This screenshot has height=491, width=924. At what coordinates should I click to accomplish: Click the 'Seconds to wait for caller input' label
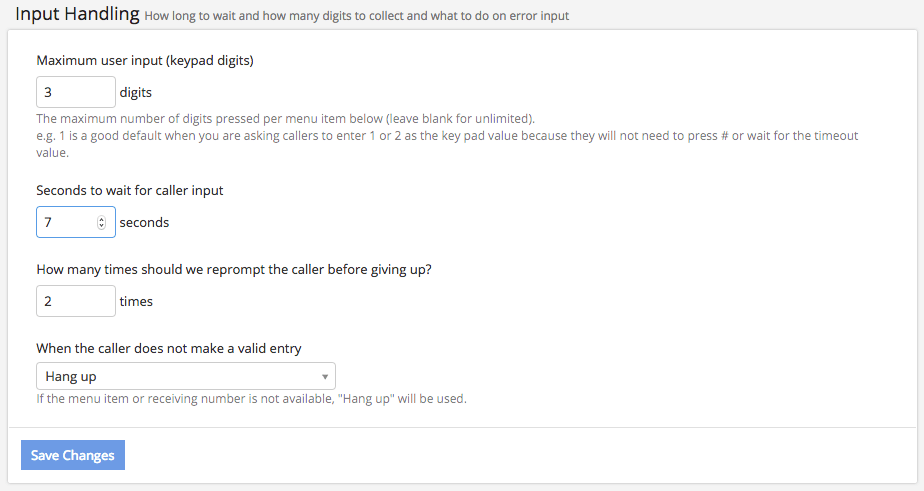pos(130,190)
